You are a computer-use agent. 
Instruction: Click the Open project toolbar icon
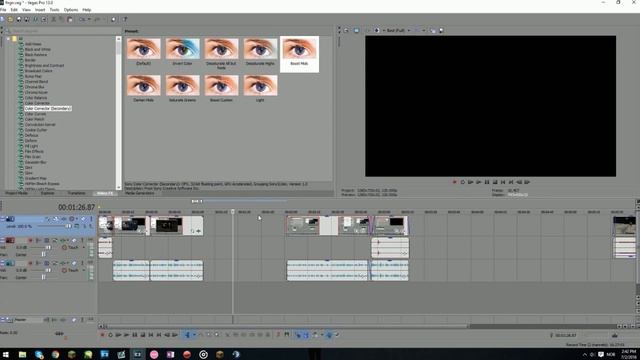pyautogui.click(x=10, y=19)
